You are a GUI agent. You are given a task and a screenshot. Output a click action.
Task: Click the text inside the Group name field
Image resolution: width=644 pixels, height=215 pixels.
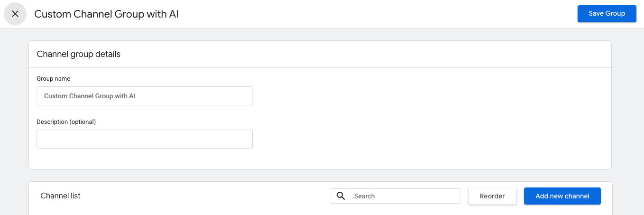[x=90, y=96]
